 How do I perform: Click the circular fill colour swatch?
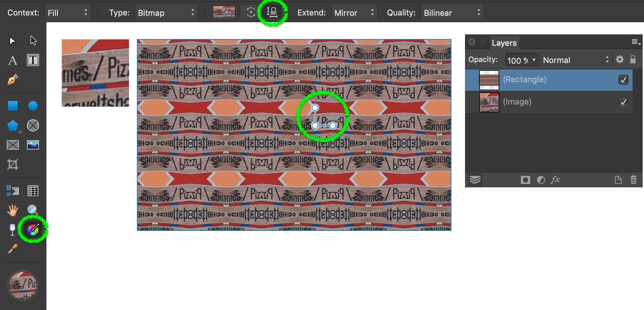[23, 286]
